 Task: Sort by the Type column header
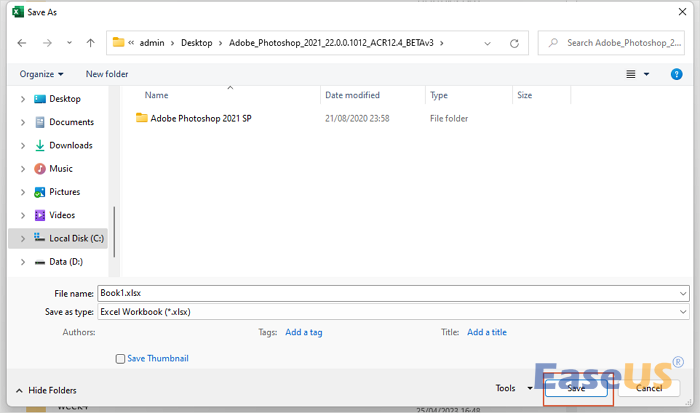point(439,95)
